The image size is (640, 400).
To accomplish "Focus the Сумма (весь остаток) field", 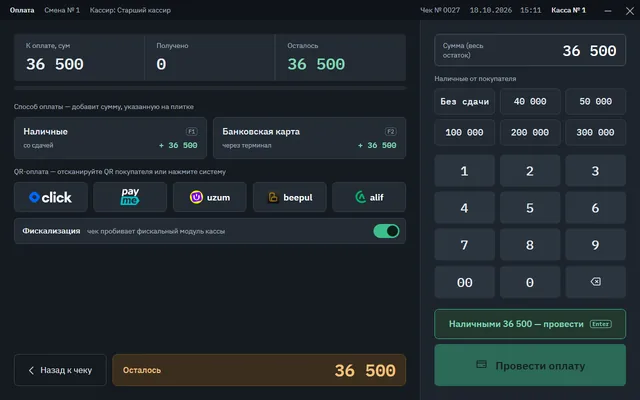I will [x=530, y=50].
